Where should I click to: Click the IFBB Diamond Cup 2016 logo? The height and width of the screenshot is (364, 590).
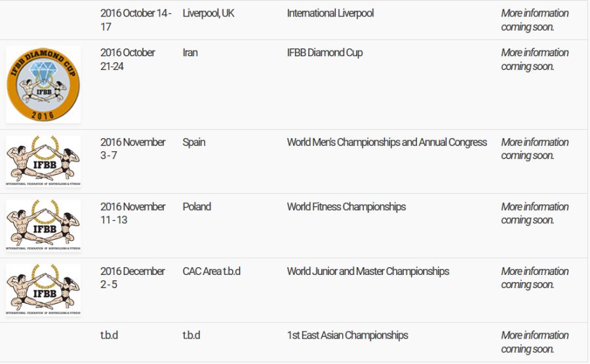pos(43,84)
